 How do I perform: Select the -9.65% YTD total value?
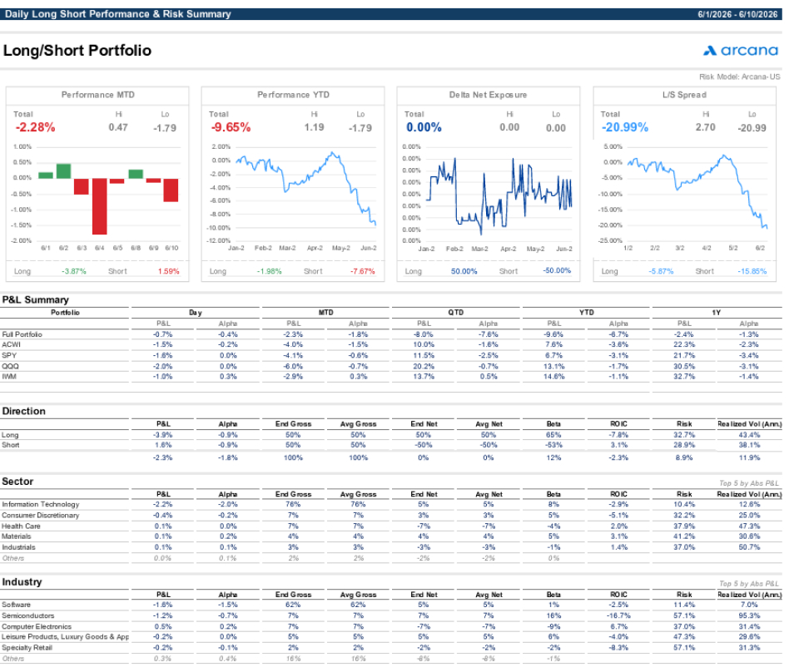tap(231, 127)
